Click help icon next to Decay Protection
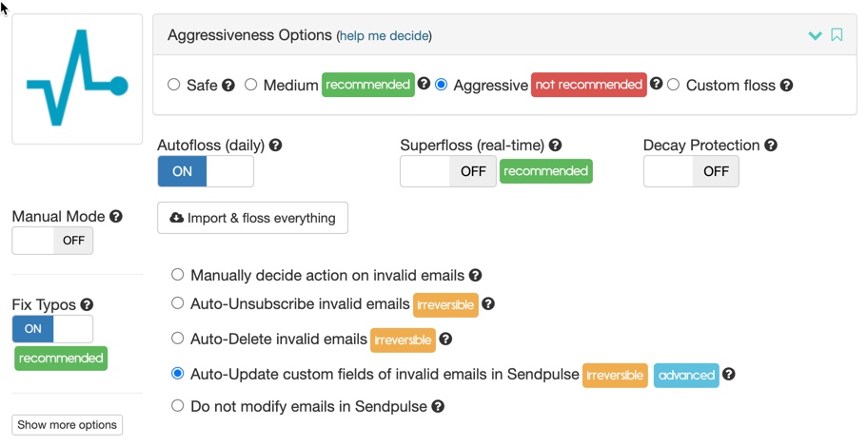 (771, 146)
